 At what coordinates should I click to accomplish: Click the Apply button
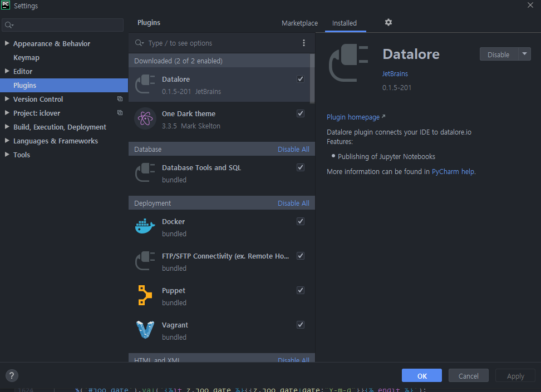click(515, 375)
